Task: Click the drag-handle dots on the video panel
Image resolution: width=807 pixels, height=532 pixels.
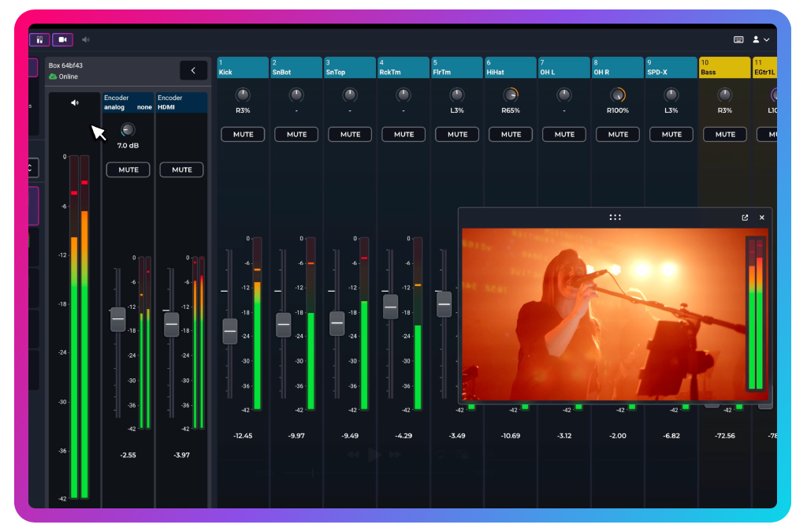Action: point(615,218)
